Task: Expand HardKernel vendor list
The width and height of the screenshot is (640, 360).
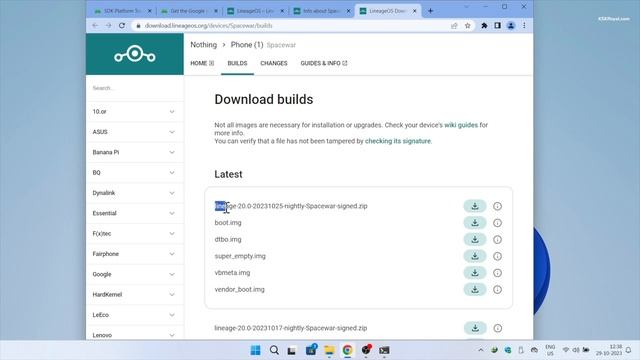Action: [134, 294]
